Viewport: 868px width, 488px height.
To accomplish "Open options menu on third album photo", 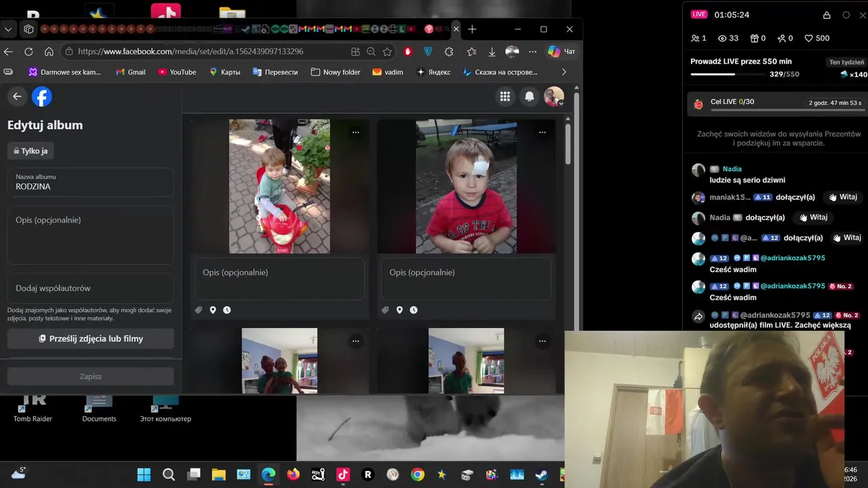I will pyautogui.click(x=355, y=342).
